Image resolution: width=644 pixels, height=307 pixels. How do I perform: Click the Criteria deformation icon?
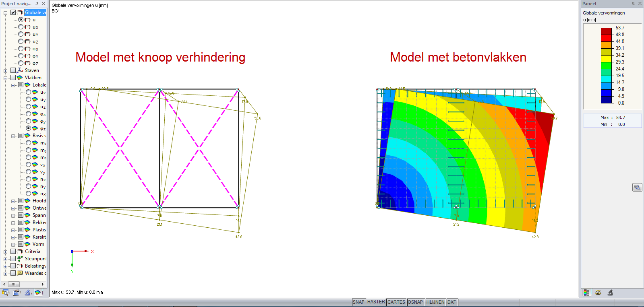pos(20,251)
